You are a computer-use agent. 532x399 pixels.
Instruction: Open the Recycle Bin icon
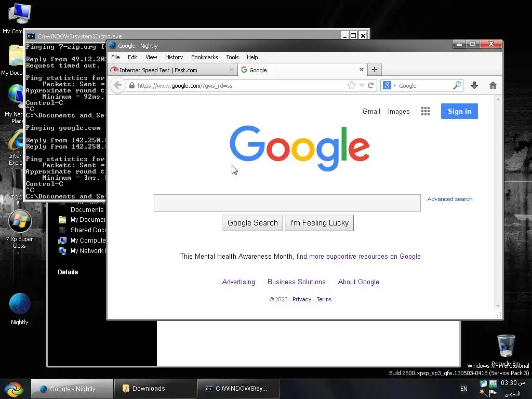pyautogui.click(x=506, y=350)
